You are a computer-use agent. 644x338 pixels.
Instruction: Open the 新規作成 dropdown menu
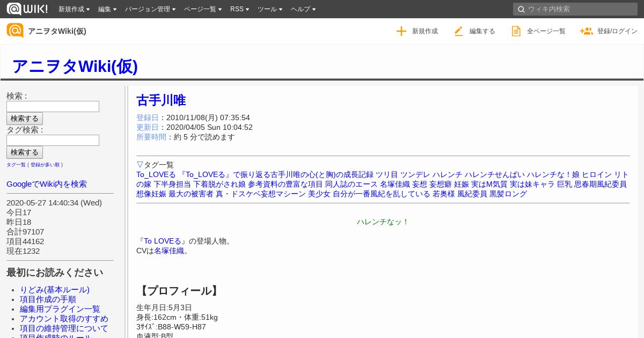pos(74,9)
